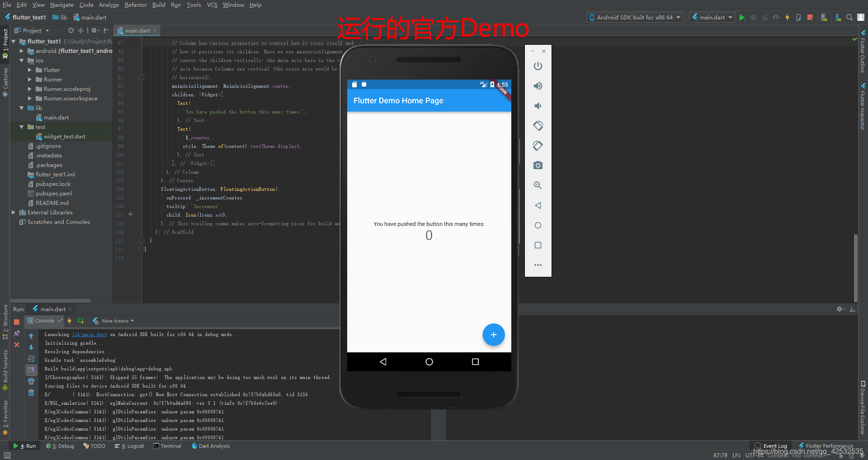
Task: Open the Dart Analysis tool window
Action: point(211,446)
